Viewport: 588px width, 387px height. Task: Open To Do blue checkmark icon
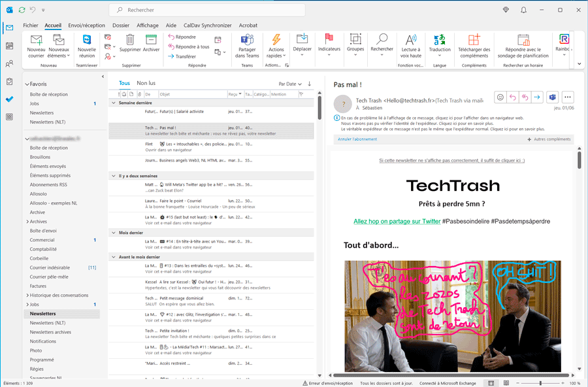pyautogui.click(x=9, y=99)
